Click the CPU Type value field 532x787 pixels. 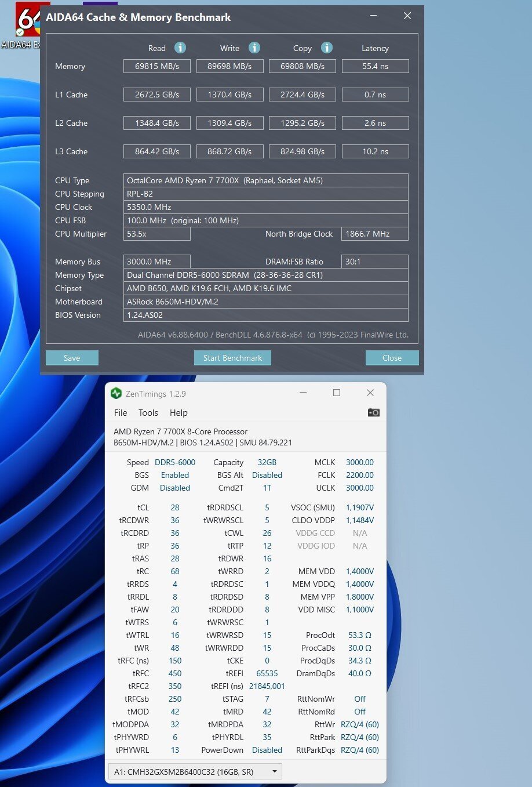coord(266,180)
